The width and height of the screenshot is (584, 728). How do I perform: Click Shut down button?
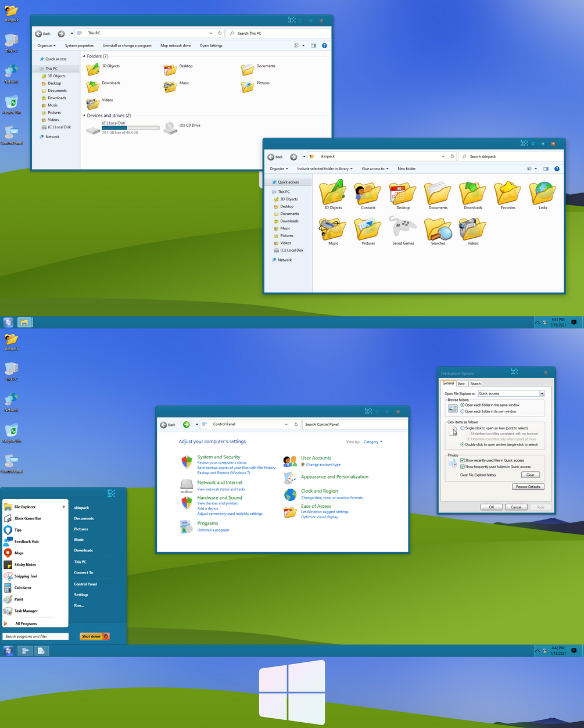(x=91, y=636)
